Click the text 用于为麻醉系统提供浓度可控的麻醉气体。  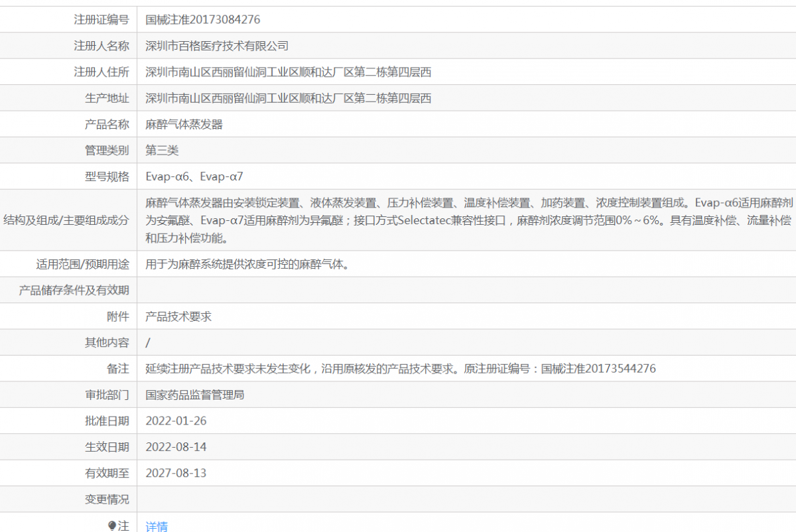click(247, 264)
